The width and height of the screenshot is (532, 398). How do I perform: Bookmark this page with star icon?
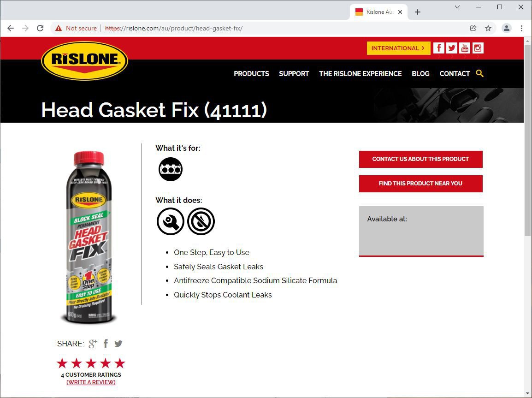click(488, 28)
